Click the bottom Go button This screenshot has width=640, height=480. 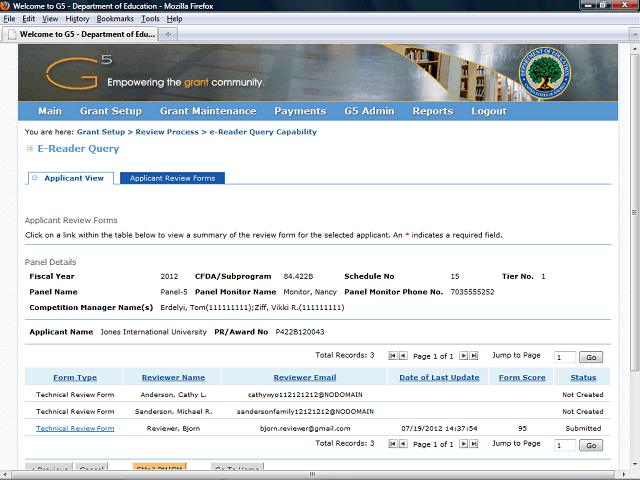[x=591, y=445]
